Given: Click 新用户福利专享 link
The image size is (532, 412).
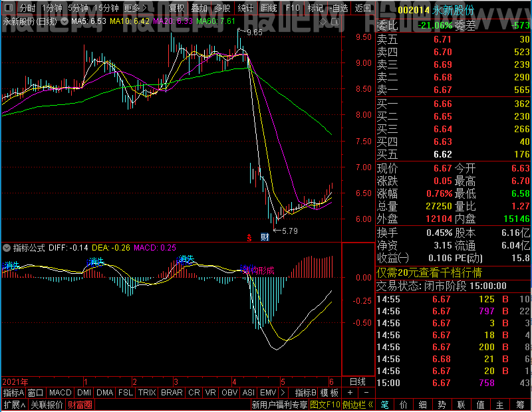Looking at the screenshot, I should (279, 405).
